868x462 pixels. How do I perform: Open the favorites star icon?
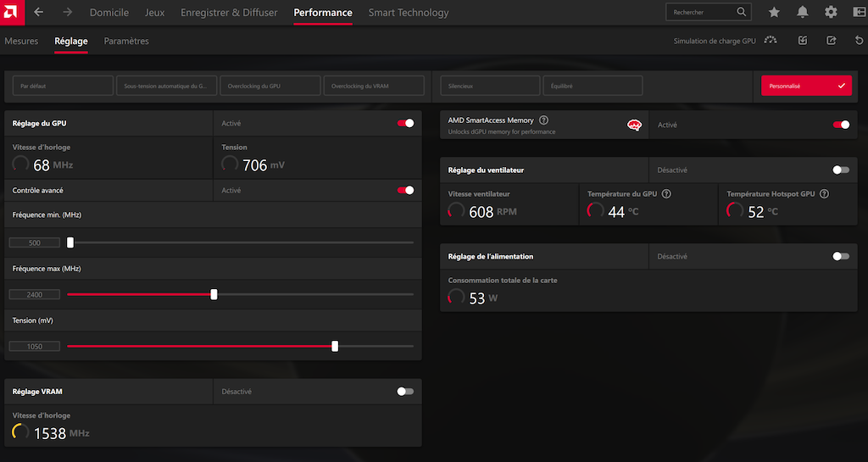pyautogui.click(x=774, y=12)
